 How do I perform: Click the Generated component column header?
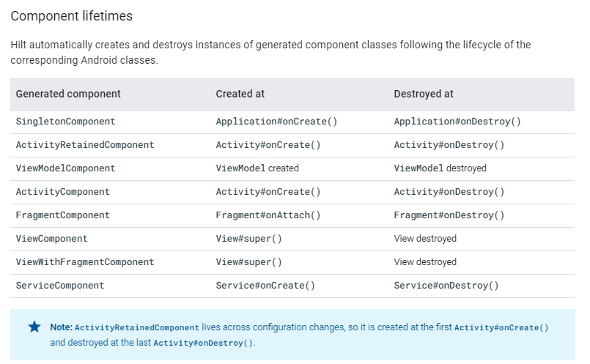(68, 94)
